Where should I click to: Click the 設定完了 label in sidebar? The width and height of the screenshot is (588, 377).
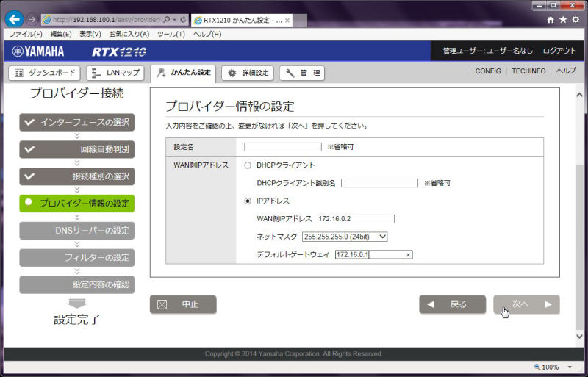pyautogui.click(x=77, y=320)
